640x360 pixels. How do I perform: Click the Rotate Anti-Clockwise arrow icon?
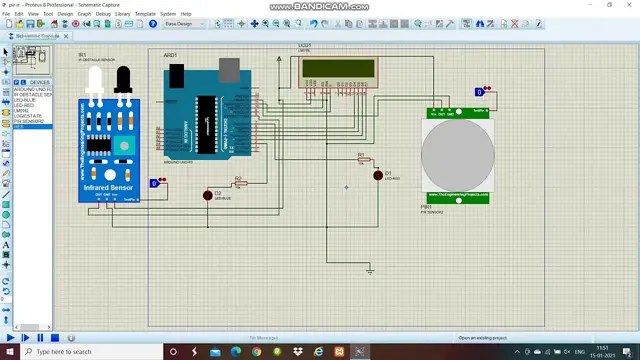[x=6, y=291]
